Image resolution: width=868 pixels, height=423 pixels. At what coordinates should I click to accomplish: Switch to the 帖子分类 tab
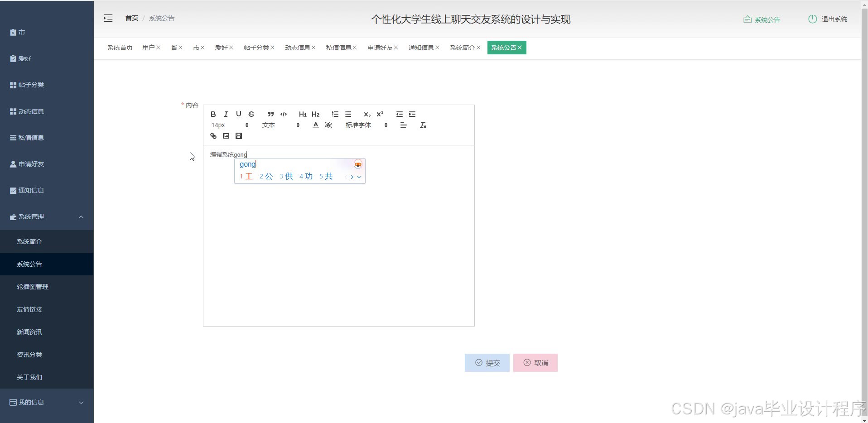(x=256, y=48)
